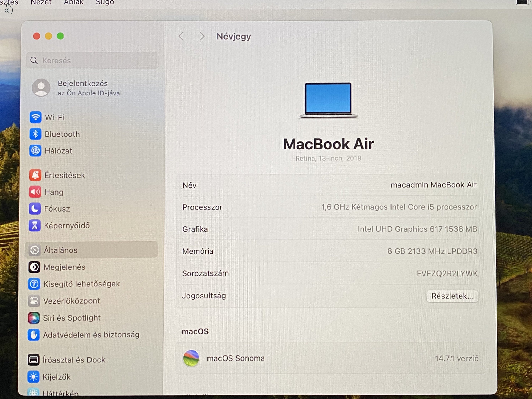The height and width of the screenshot is (399, 532).
Task: Click the macOS Sonoma logo icon
Action: click(x=191, y=358)
